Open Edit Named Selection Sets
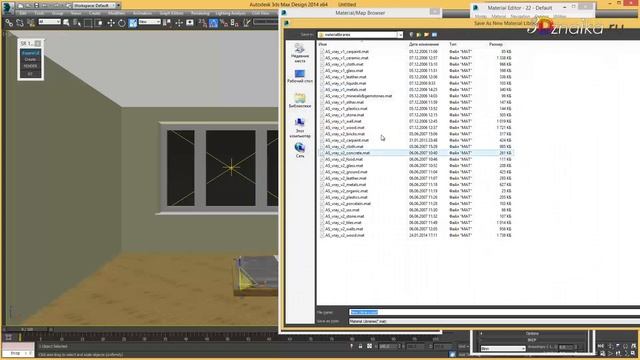 click(x=247, y=23)
